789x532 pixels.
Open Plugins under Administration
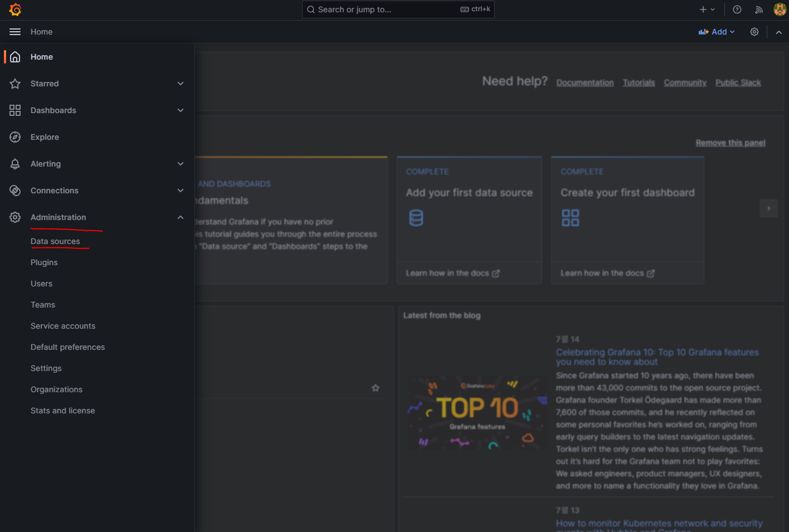(44, 262)
